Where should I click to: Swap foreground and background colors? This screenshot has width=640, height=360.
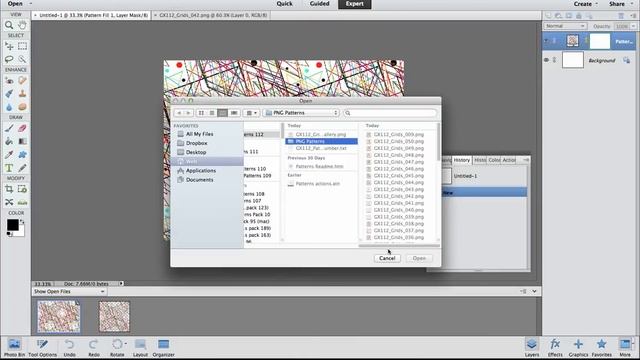(x=22, y=222)
